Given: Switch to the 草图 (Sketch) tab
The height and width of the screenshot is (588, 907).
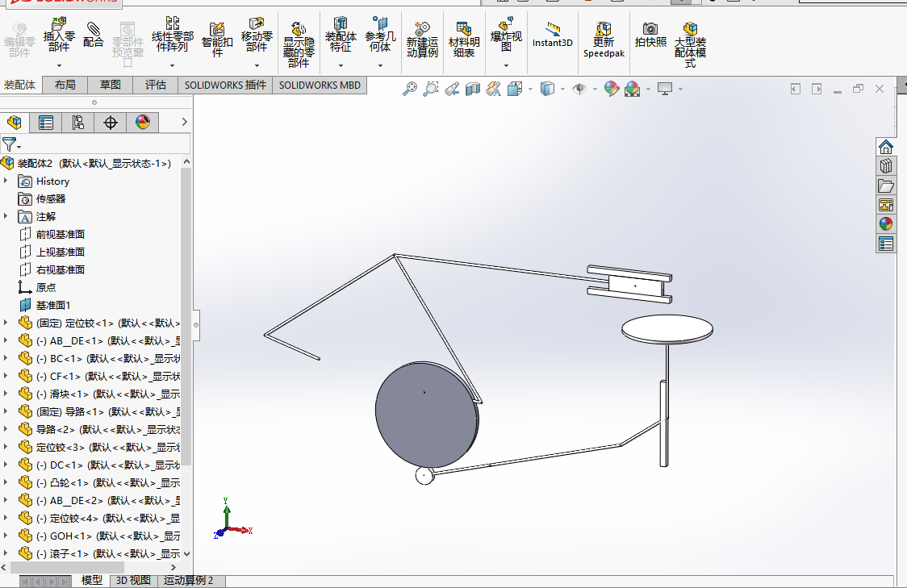Looking at the screenshot, I should pos(110,85).
